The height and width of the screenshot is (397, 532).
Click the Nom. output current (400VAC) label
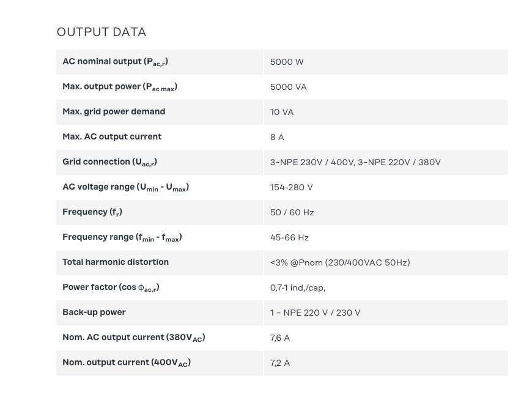pyautogui.click(x=127, y=363)
